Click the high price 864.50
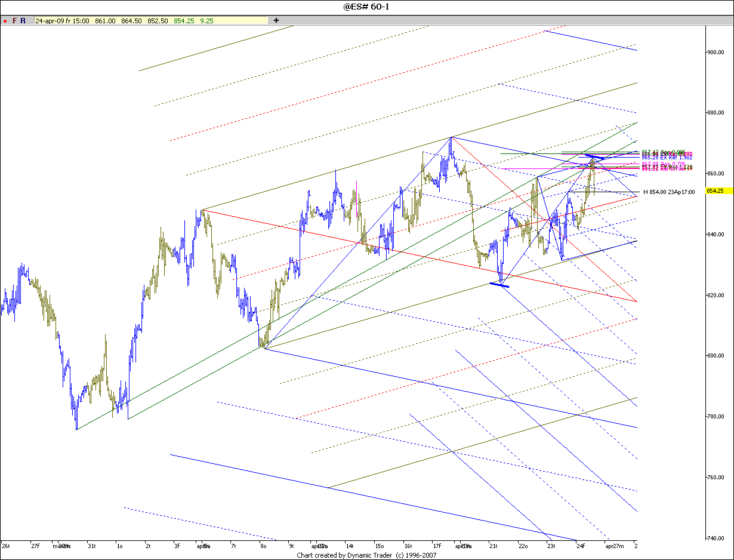This screenshot has height=560, width=734. [131, 20]
